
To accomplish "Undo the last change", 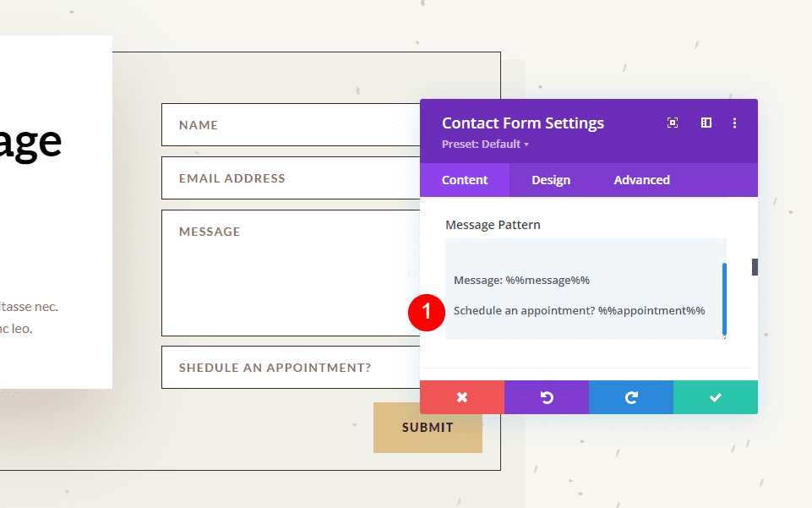I will coord(546,397).
